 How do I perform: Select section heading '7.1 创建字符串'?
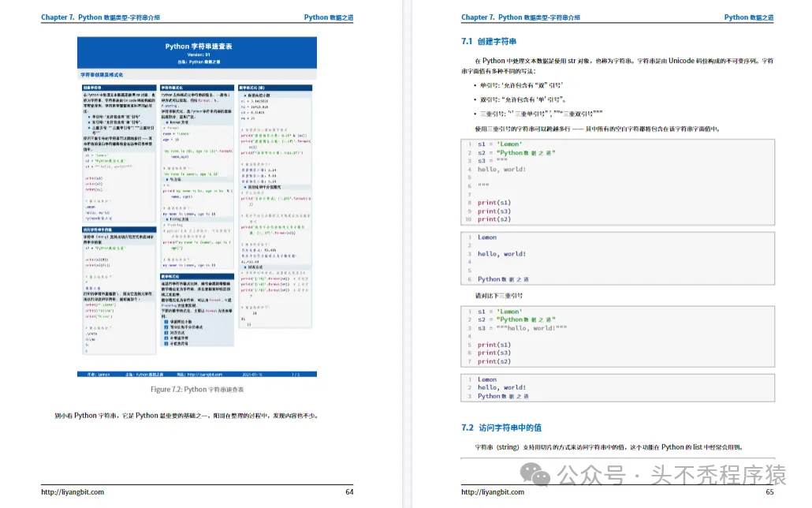tap(488, 41)
